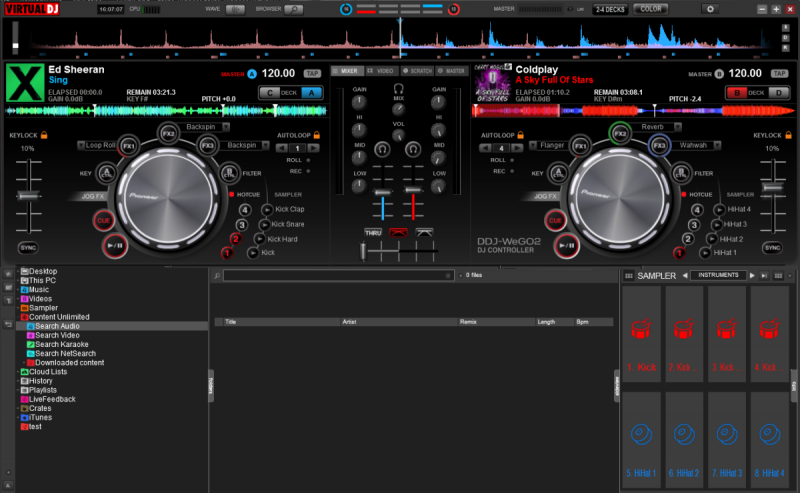The width and height of the screenshot is (800, 493).
Task: Select previous sampler bank arrow
Action: [685, 276]
